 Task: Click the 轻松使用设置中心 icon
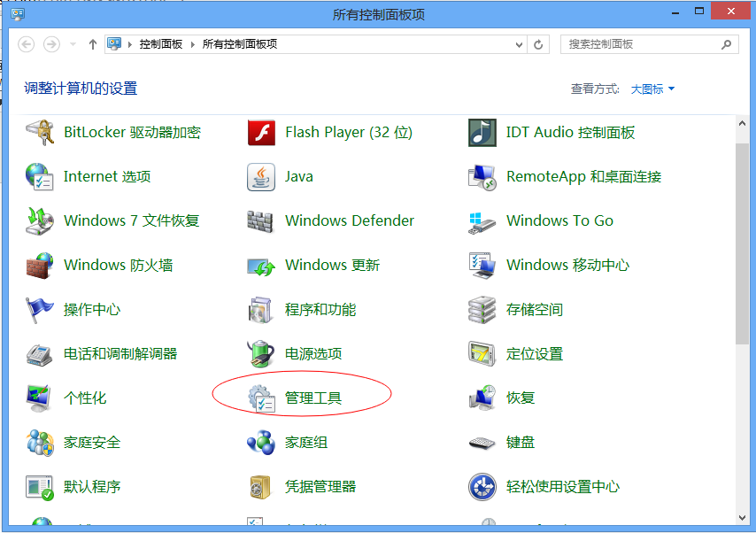pyautogui.click(x=482, y=487)
